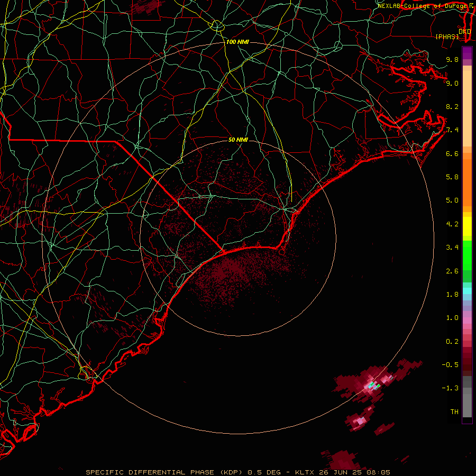This screenshot has width=476, height=476.
Task: Select the 50 NMI range ring label
Action: pyautogui.click(x=238, y=140)
